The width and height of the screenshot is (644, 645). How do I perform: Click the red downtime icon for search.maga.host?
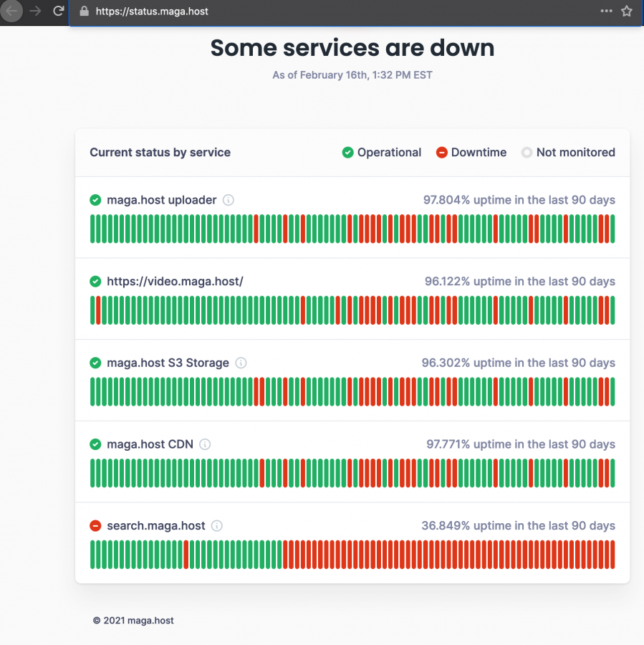tap(95, 526)
